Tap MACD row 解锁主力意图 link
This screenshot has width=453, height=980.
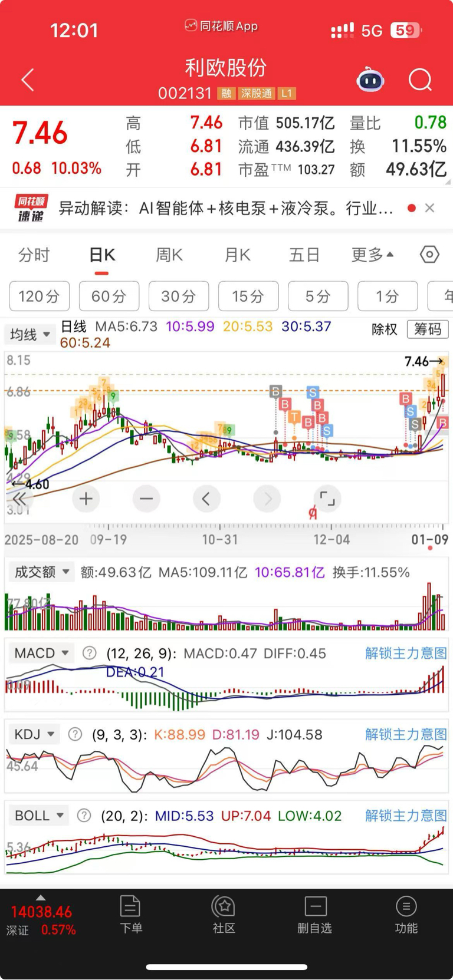point(406,653)
